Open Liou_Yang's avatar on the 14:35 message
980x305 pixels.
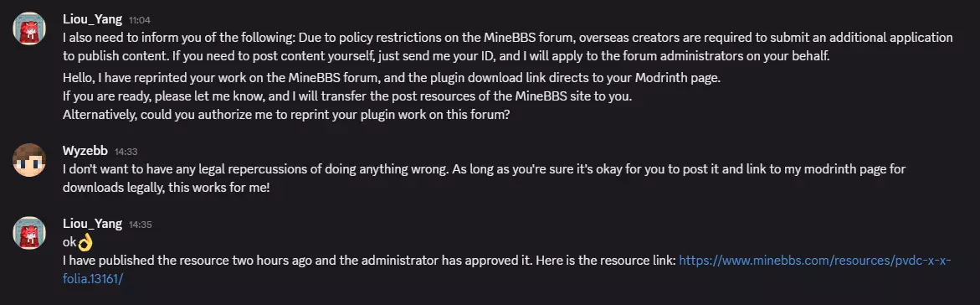click(x=29, y=233)
